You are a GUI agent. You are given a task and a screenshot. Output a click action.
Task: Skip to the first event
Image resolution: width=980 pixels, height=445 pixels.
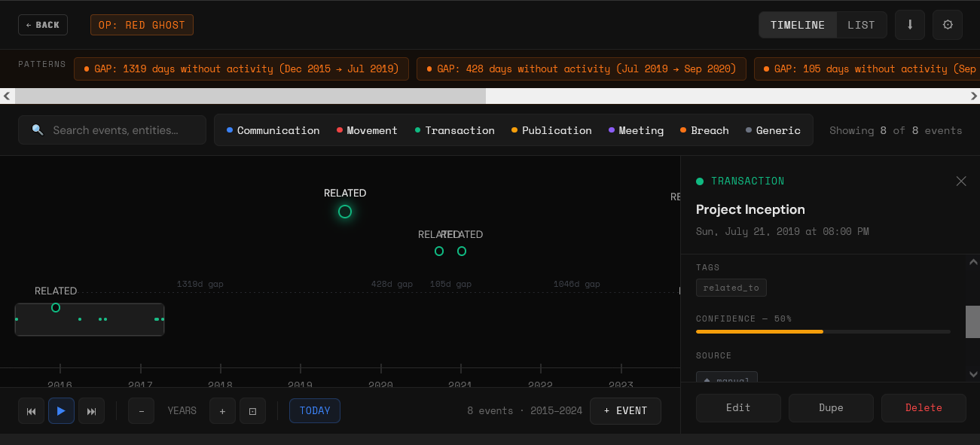pyautogui.click(x=32, y=411)
